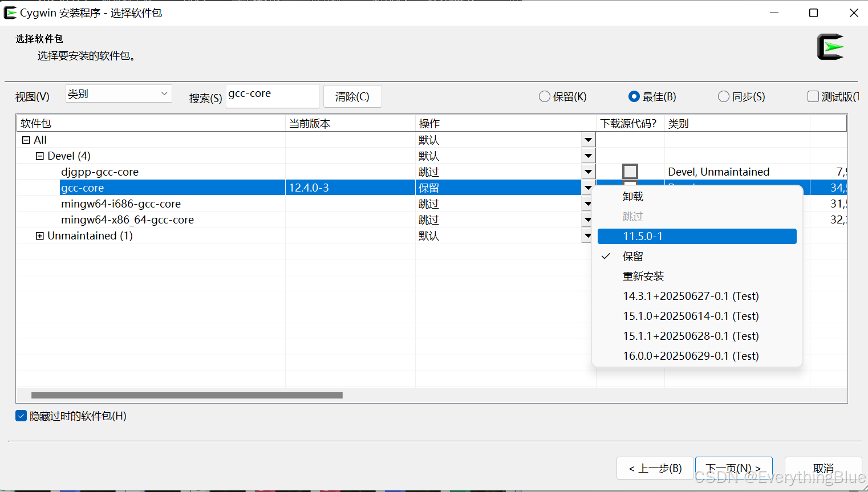The height and width of the screenshot is (492, 868).
Task: Click the Cygwin logo in the top-right corner
Action: click(x=830, y=47)
